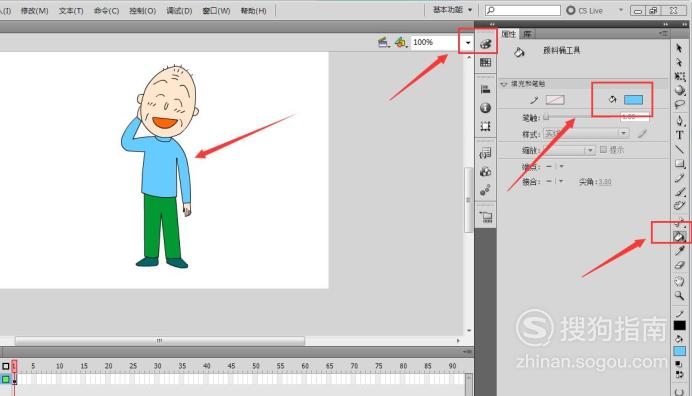
Task: Select the Pen tool
Action: (680, 121)
